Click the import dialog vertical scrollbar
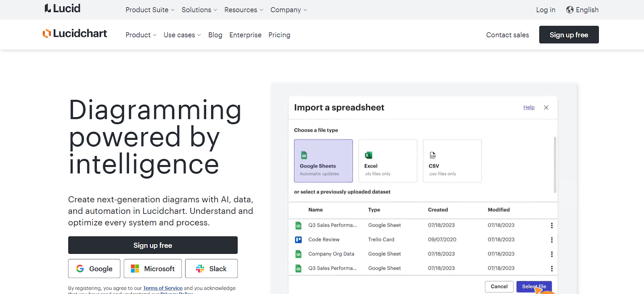Image resolution: width=644 pixels, height=294 pixels. coord(555,165)
